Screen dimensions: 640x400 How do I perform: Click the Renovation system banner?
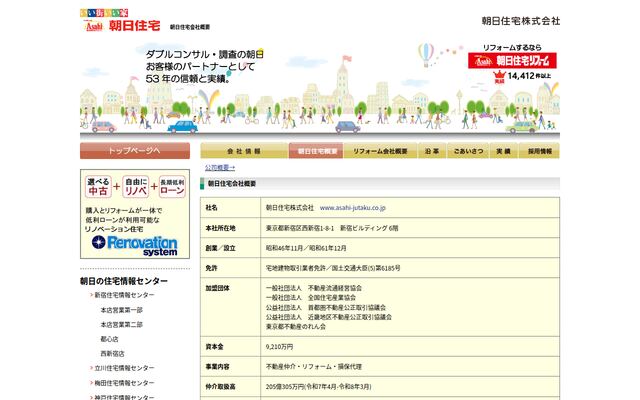click(135, 214)
